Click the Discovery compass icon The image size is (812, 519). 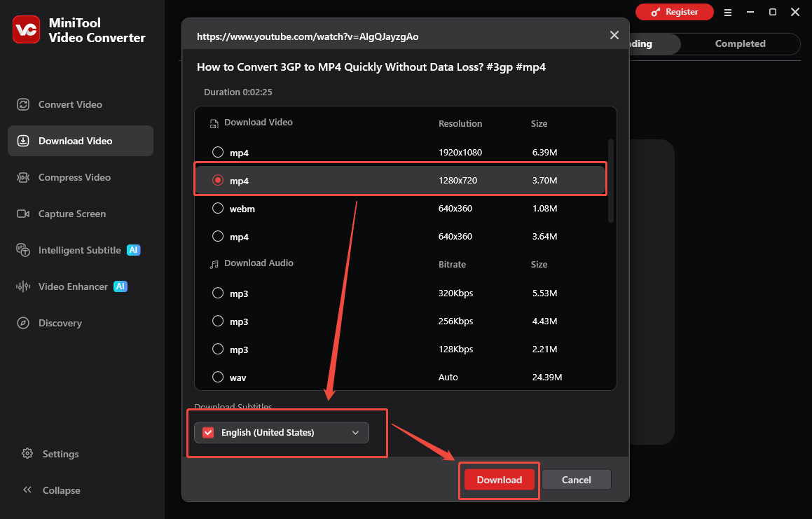tap(23, 323)
